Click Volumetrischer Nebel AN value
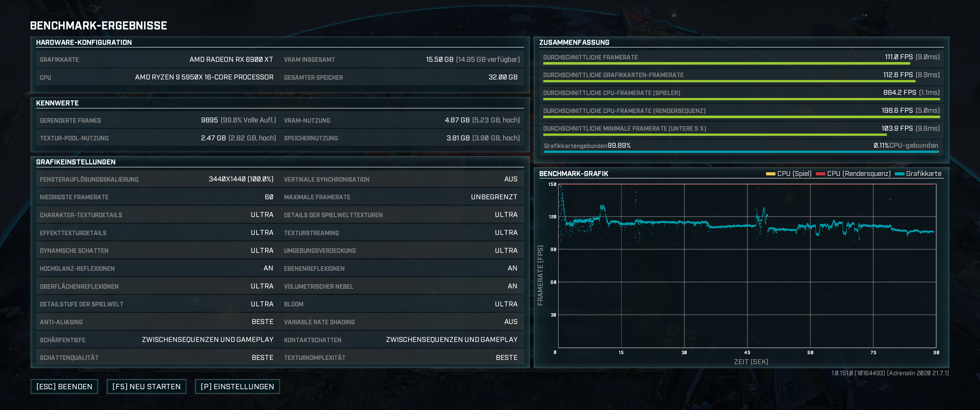This screenshot has width=980, height=410. tap(512, 286)
